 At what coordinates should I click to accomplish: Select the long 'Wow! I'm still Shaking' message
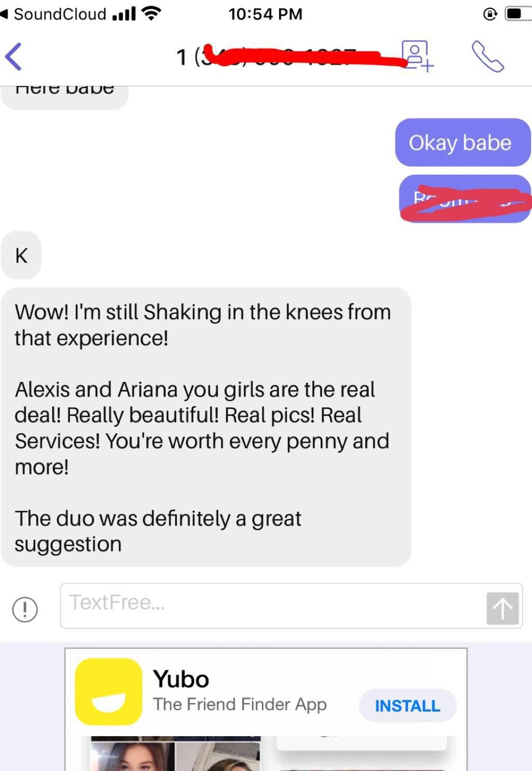[206, 427]
